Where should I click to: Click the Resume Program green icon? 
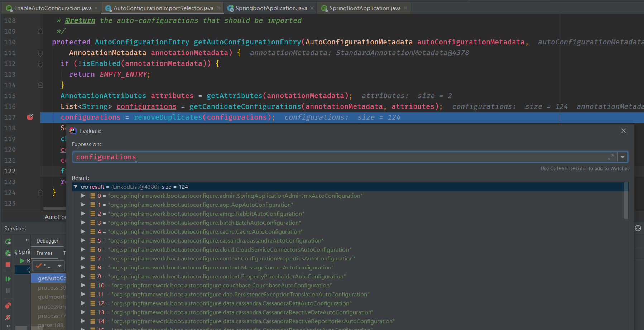pyautogui.click(x=8, y=279)
